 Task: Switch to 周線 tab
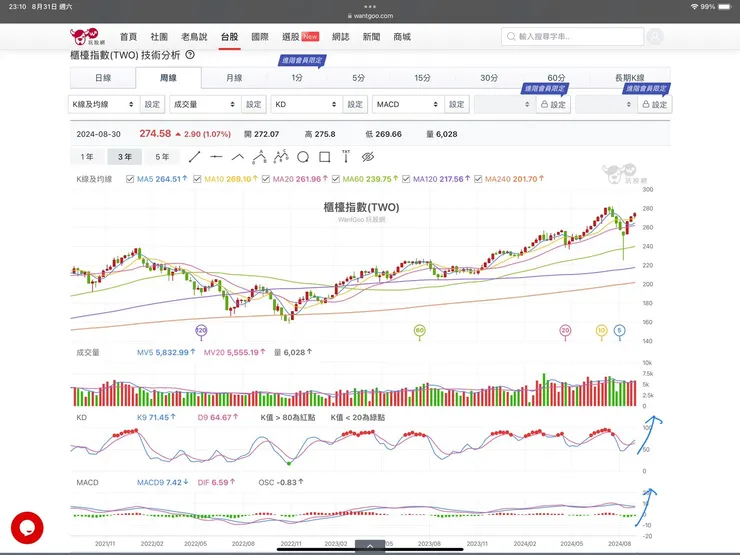(168, 78)
